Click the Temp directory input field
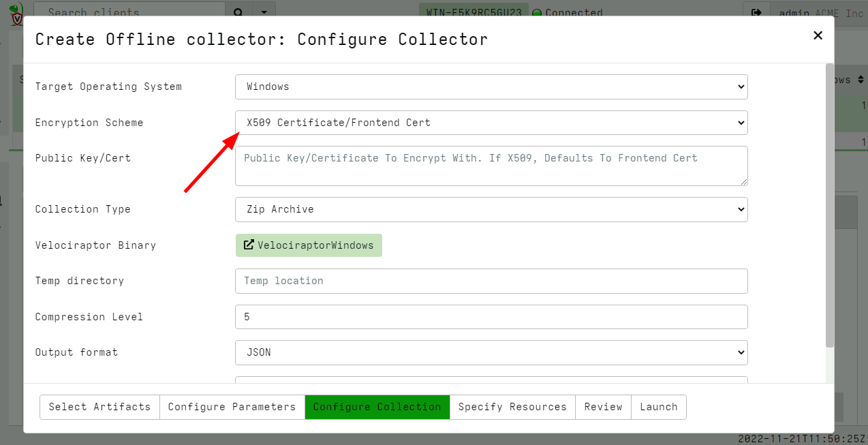The width and height of the screenshot is (868, 445). [491, 281]
